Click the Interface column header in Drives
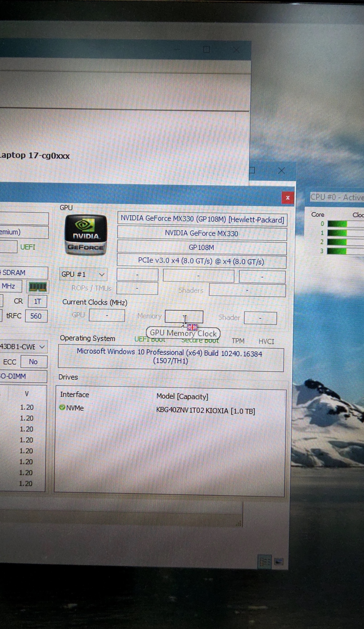364x629 pixels. click(x=74, y=394)
